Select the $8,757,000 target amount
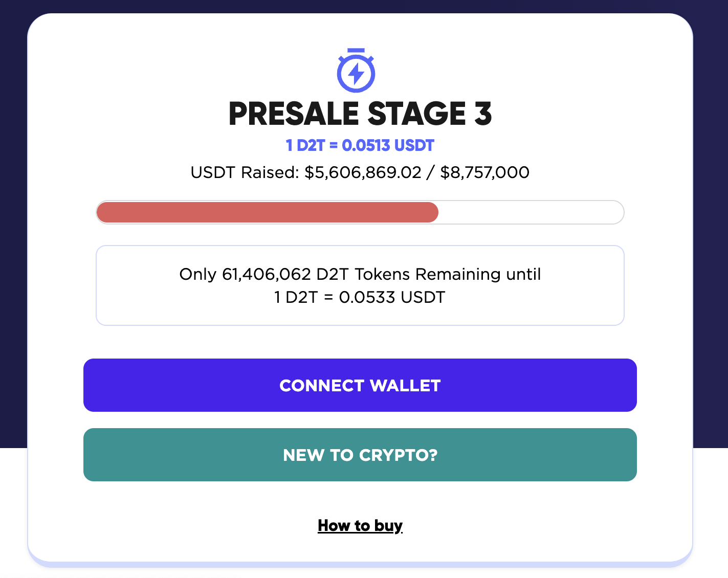This screenshot has height=578, width=728. click(x=484, y=172)
